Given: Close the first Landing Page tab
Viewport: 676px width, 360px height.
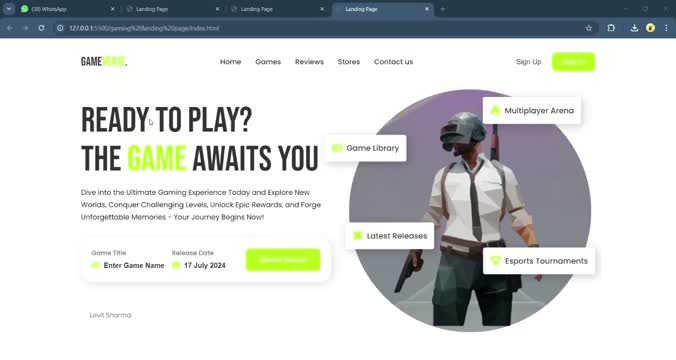Looking at the screenshot, I should 217,9.
